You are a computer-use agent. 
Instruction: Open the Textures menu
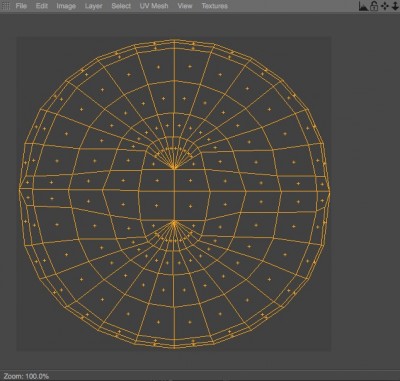coord(215,6)
